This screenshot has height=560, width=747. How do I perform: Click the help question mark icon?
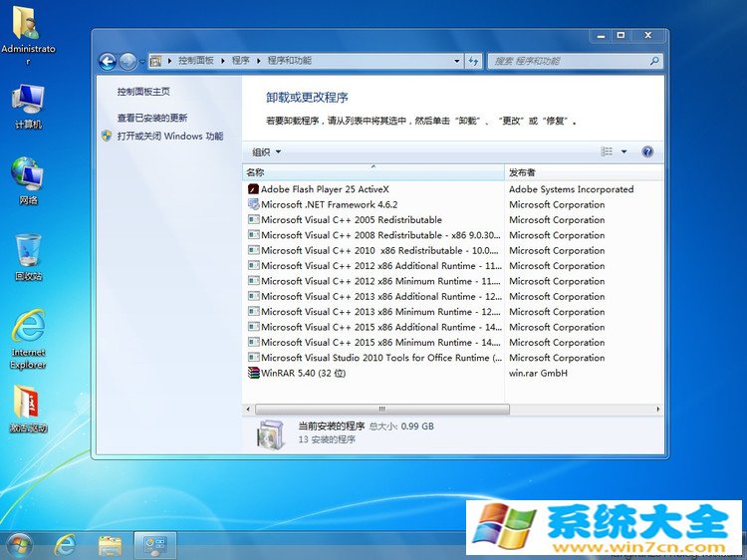pos(647,152)
